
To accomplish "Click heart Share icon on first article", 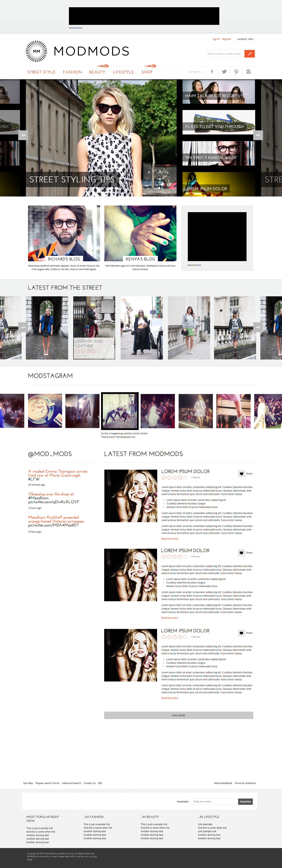I will tap(241, 473).
